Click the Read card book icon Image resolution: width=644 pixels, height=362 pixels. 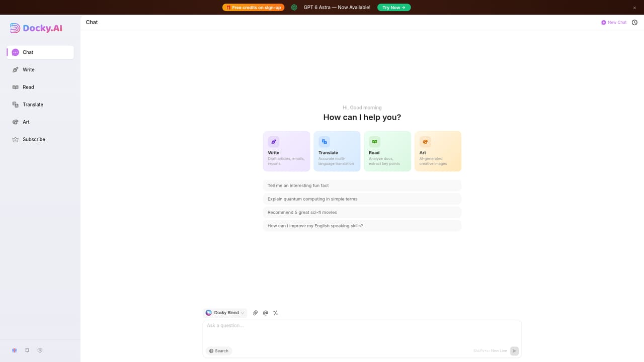[x=374, y=142]
